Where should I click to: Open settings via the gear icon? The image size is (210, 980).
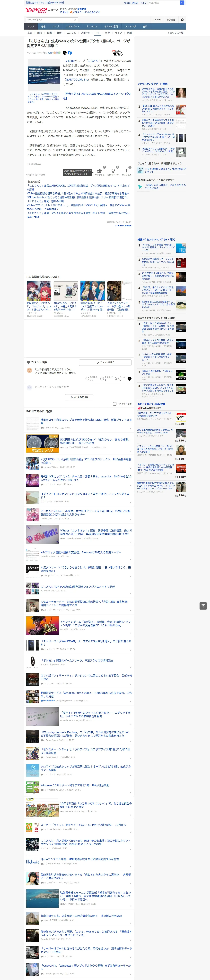(x=182, y=19)
